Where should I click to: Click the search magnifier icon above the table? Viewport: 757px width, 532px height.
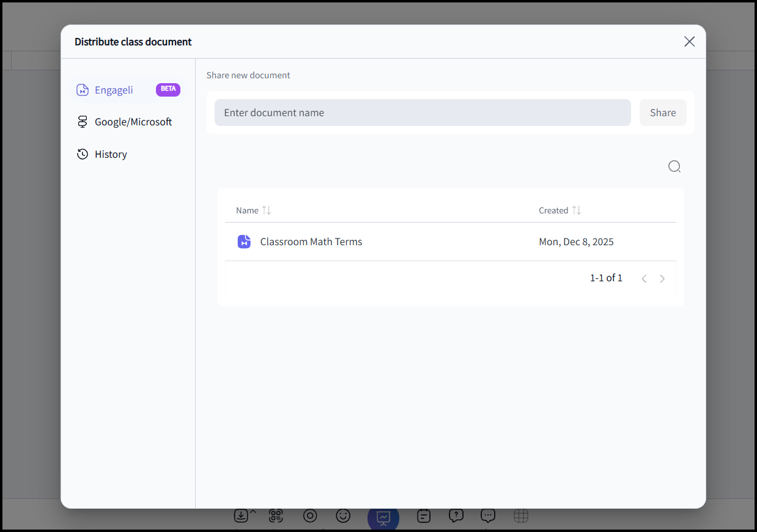pos(674,166)
